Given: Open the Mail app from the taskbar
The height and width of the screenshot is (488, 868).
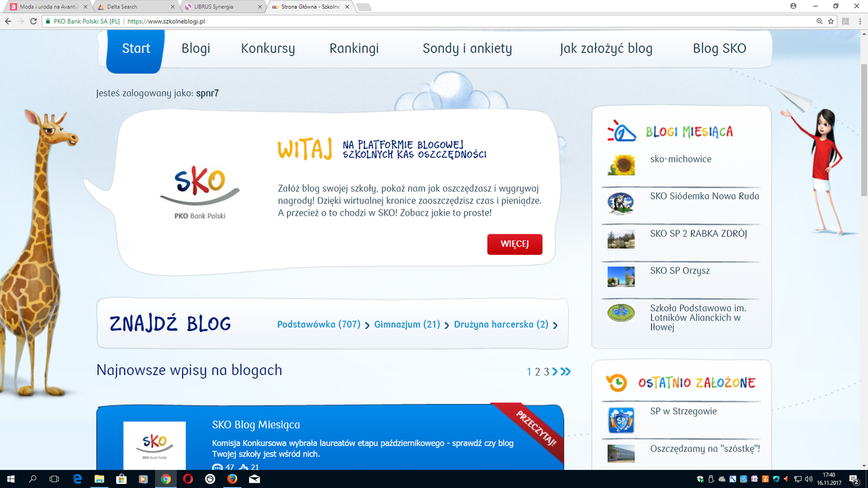Looking at the screenshot, I should (254, 479).
